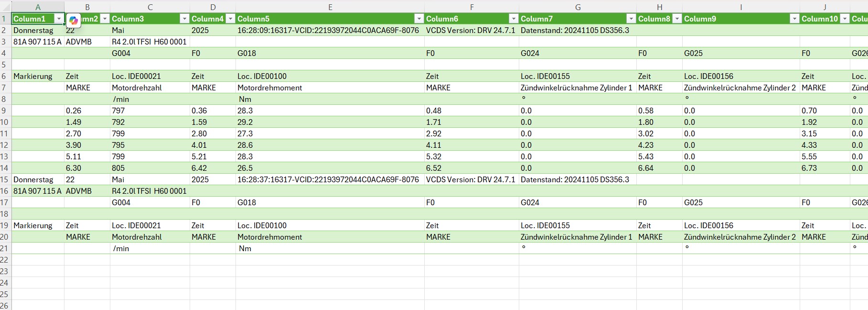Viewport: 868px width, 310px height.
Task: Open the Column9 filter dropdown
Action: point(794,19)
